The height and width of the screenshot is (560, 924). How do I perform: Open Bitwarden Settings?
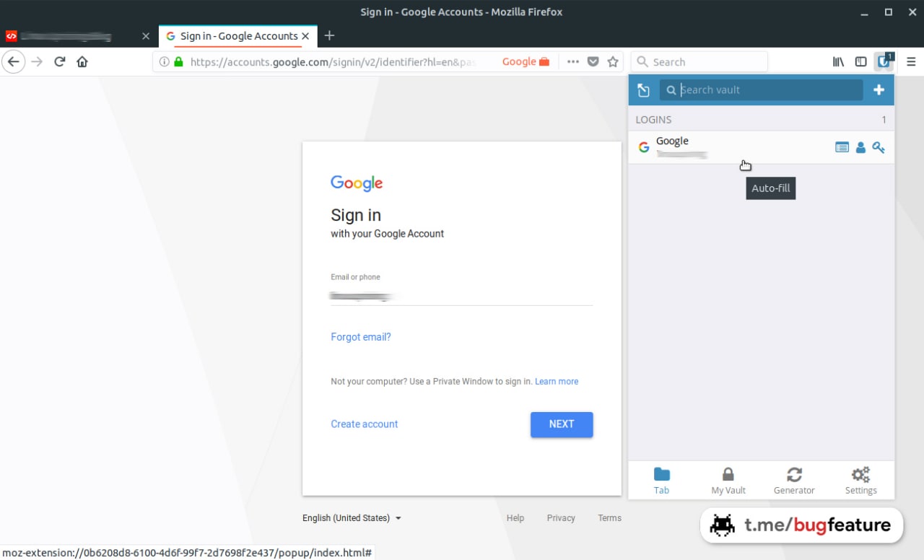click(x=860, y=481)
